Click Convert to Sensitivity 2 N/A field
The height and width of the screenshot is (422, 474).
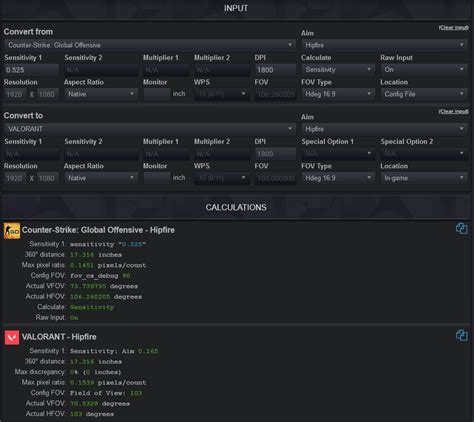(x=101, y=154)
